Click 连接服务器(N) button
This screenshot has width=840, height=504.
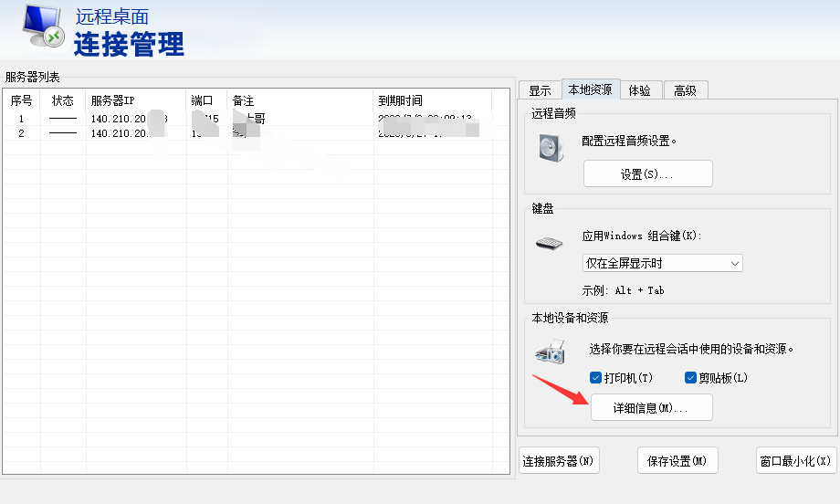click(559, 460)
